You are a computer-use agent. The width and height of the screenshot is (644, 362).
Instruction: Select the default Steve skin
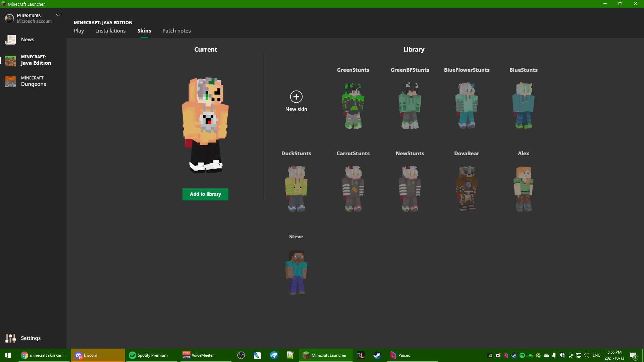296,272
